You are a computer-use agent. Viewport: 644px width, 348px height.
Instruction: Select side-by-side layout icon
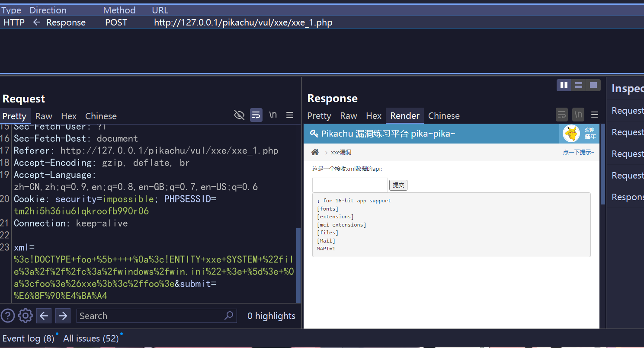[x=564, y=85]
